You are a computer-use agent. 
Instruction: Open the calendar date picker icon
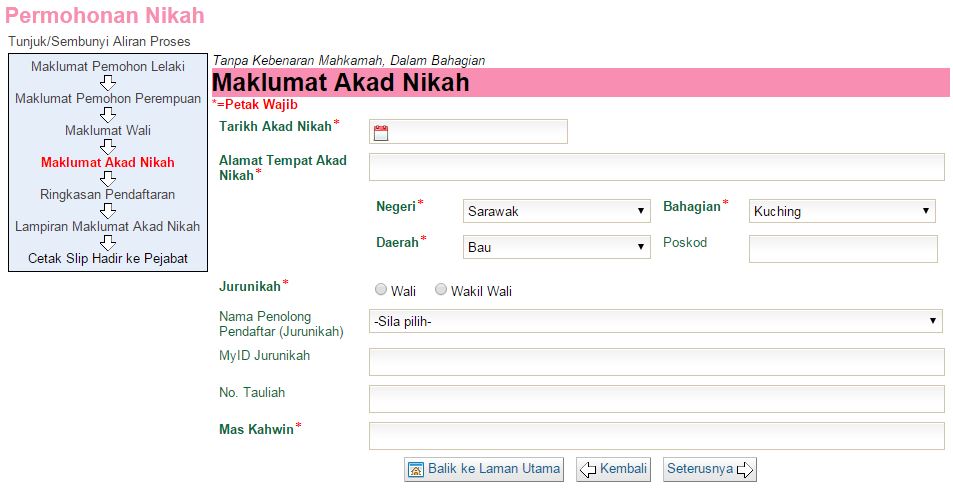[381, 133]
